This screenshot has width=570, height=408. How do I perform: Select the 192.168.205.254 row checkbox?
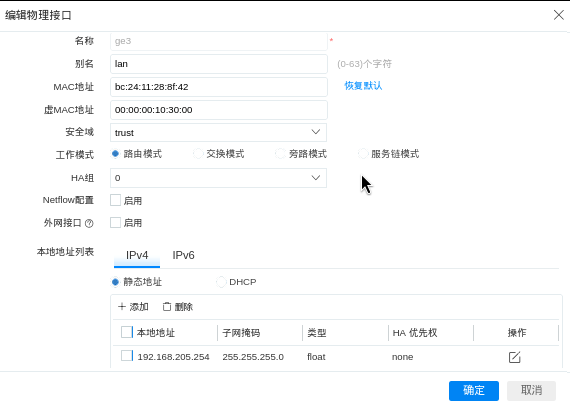[x=127, y=356]
